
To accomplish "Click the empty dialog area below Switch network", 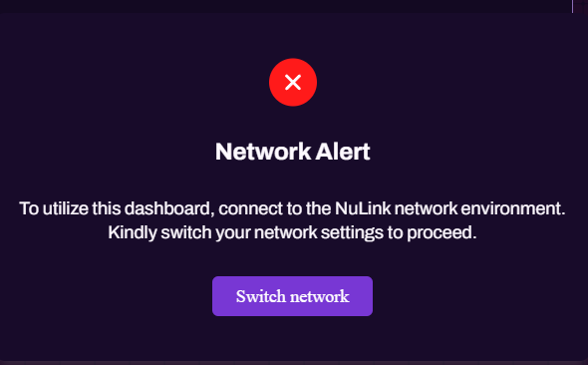I will pyautogui.click(x=292, y=339).
